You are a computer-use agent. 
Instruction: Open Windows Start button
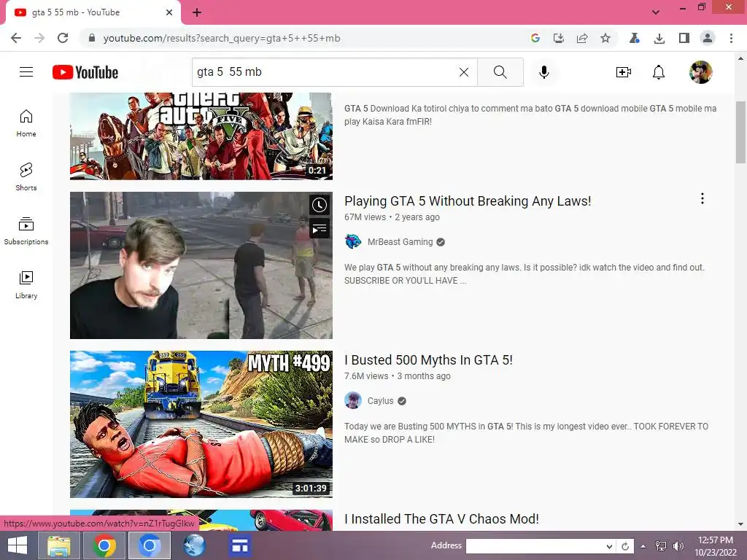coord(18,545)
